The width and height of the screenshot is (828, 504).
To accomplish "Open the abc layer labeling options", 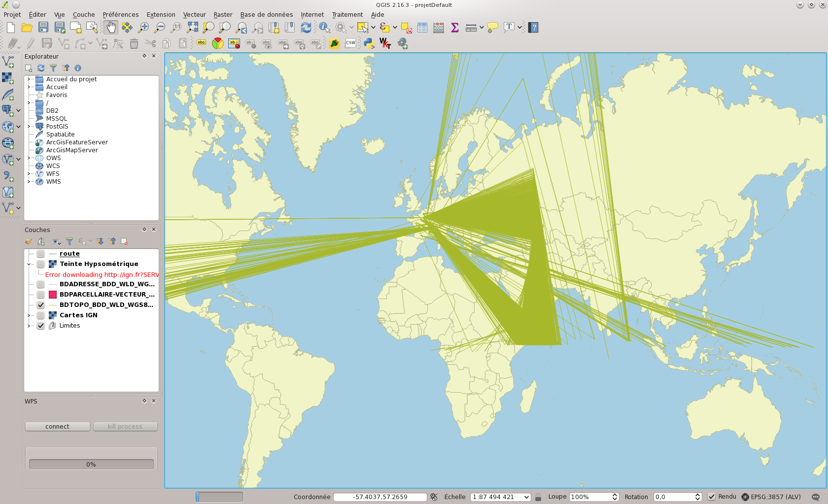I will tap(201, 43).
